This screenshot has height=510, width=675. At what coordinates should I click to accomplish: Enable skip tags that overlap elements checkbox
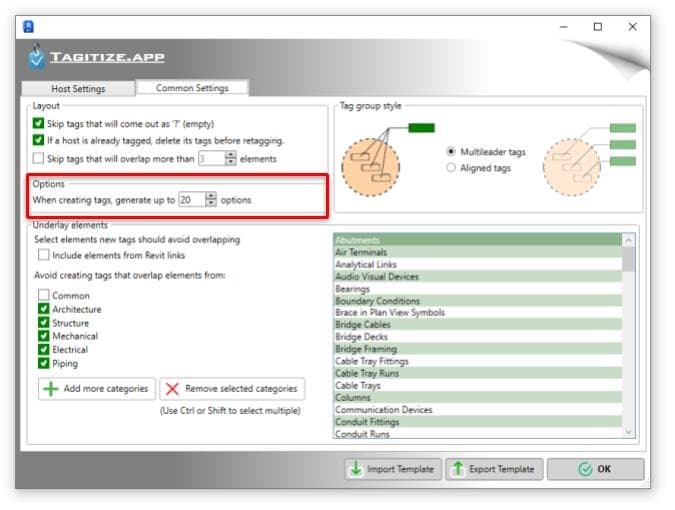(38, 158)
